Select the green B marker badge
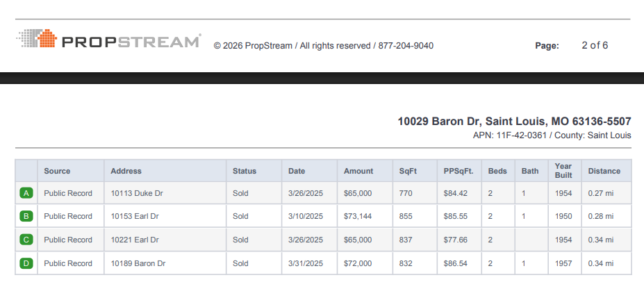Image resolution: width=644 pixels, height=298 pixels. click(x=26, y=216)
